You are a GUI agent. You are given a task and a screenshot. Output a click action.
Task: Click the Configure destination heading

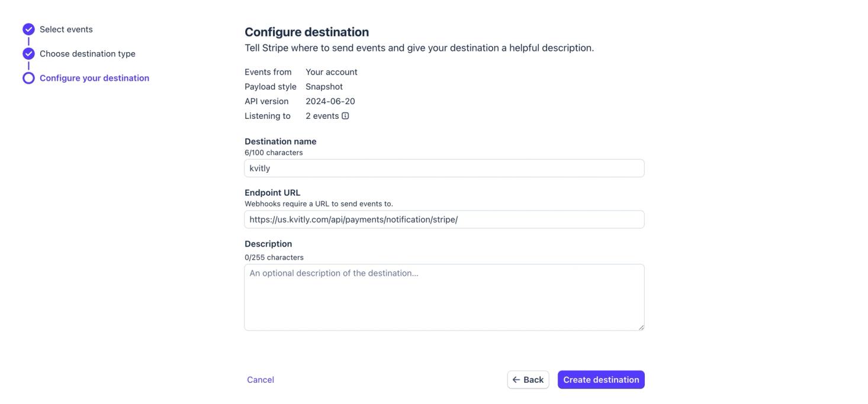click(x=307, y=32)
